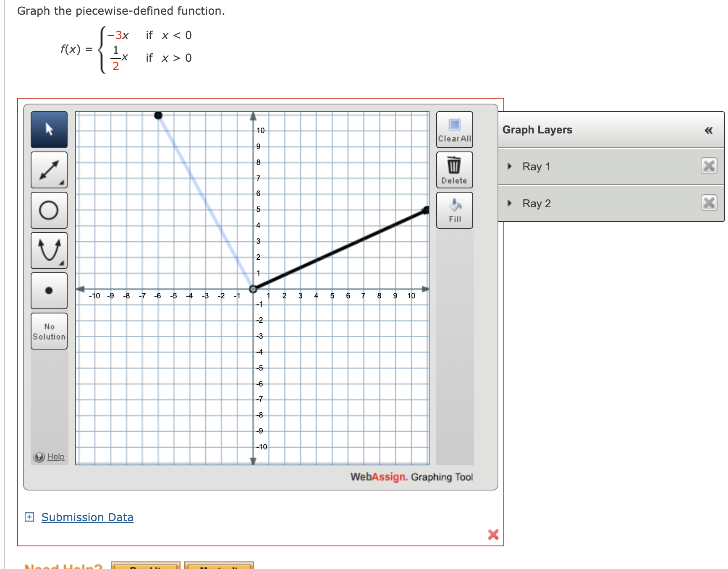Select the Fill paint bucket tool

(x=454, y=206)
